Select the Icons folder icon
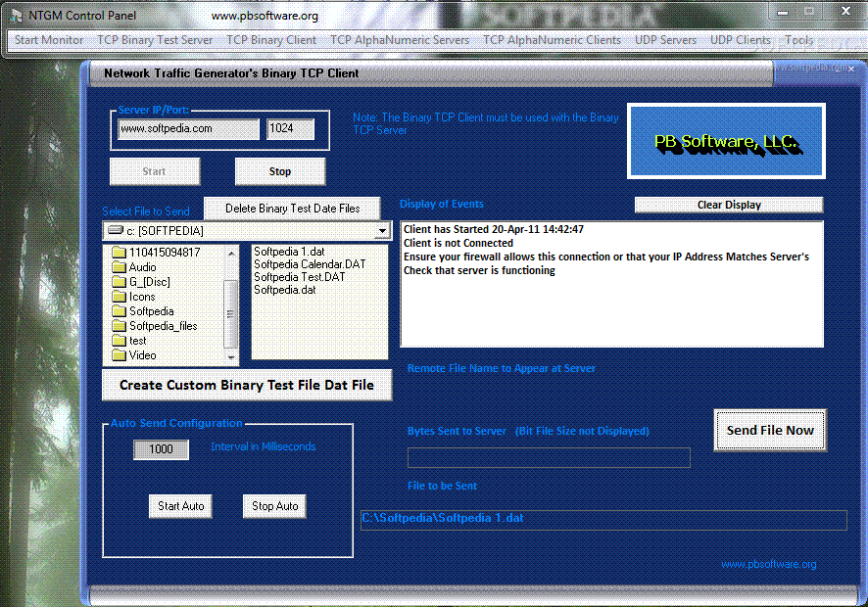 [x=119, y=297]
